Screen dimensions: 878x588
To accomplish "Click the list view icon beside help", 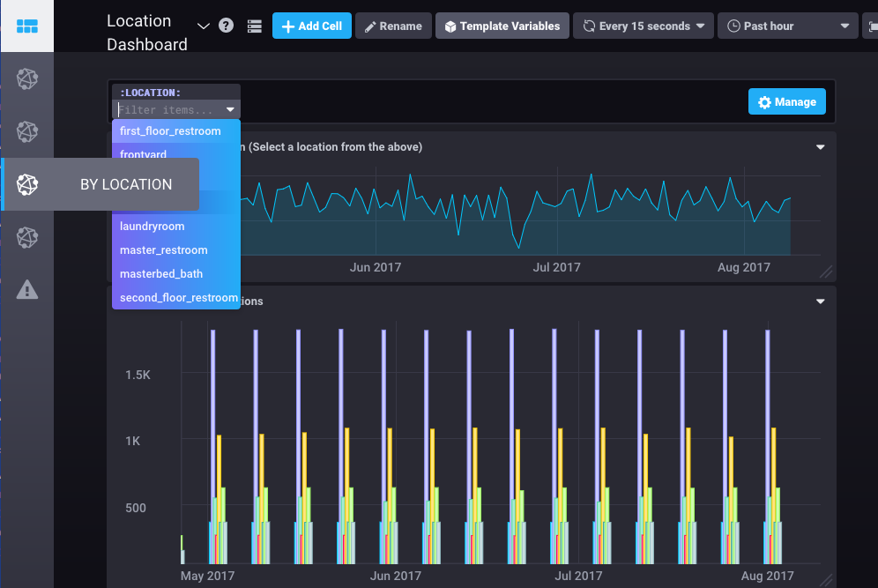I will [255, 26].
